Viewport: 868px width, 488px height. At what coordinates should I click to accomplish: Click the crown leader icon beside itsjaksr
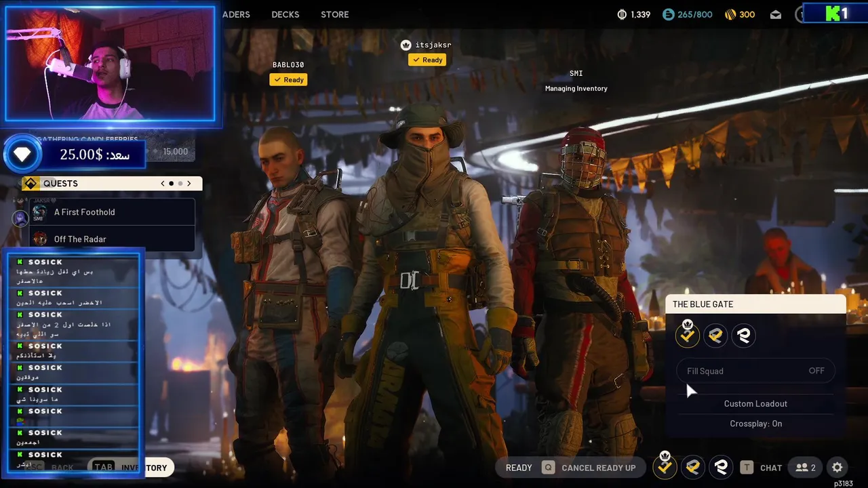click(406, 45)
